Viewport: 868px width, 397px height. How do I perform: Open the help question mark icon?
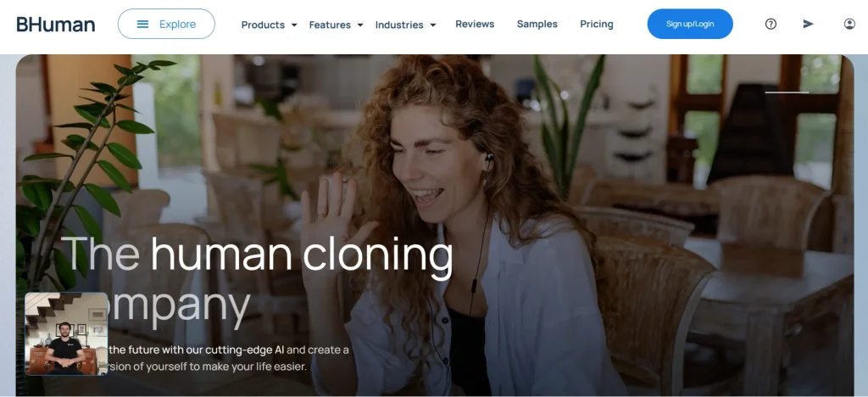click(x=771, y=24)
